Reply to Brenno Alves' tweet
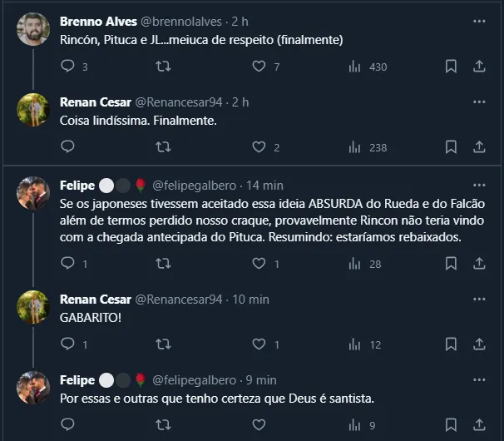Image resolution: width=504 pixels, height=441 pixels. (68, 66)
